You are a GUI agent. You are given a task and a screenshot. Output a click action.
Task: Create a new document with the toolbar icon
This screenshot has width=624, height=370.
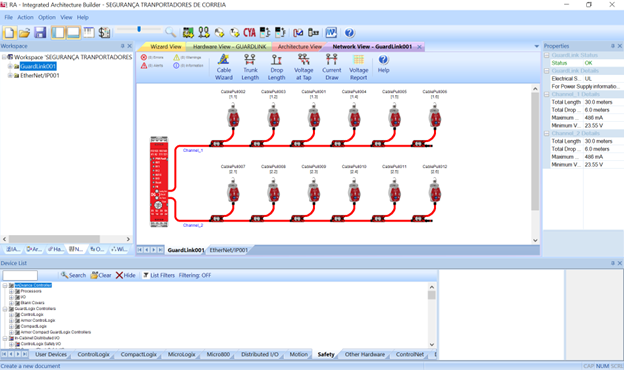(x=9, y=33)
